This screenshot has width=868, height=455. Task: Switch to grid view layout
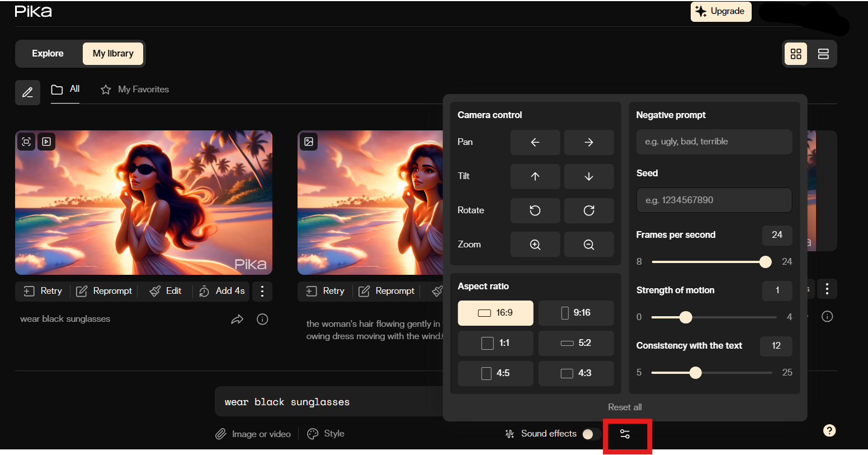tap(796, 54)
